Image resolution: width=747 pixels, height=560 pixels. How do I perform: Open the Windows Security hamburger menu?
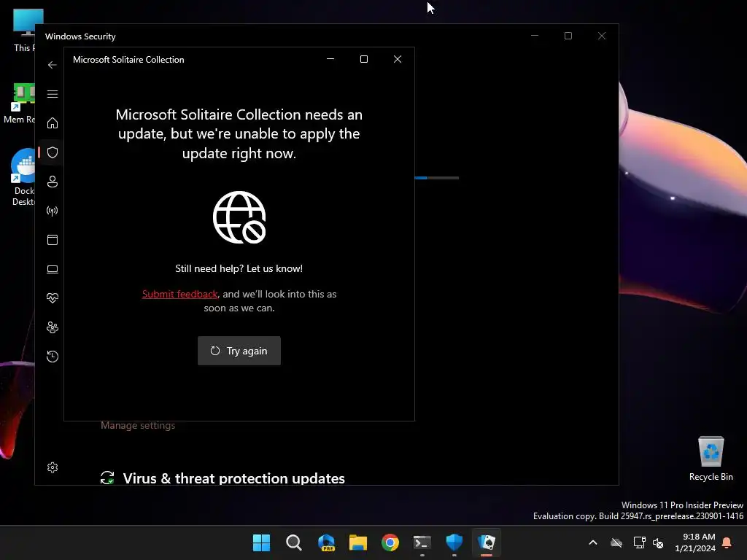click(x=53, y=94)
